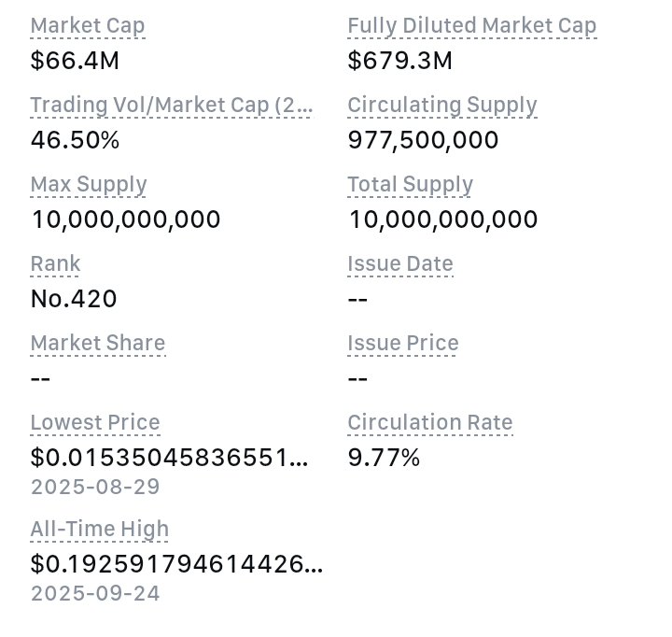Click the Circulating Supply label
The width and height of the screenshot is (672, 637).
click(441, 106)
